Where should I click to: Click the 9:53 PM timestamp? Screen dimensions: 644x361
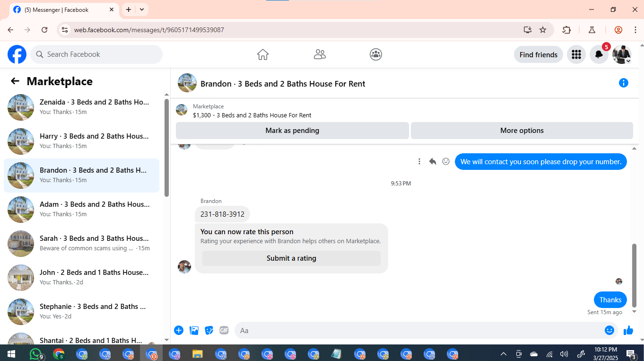(401, 183)
